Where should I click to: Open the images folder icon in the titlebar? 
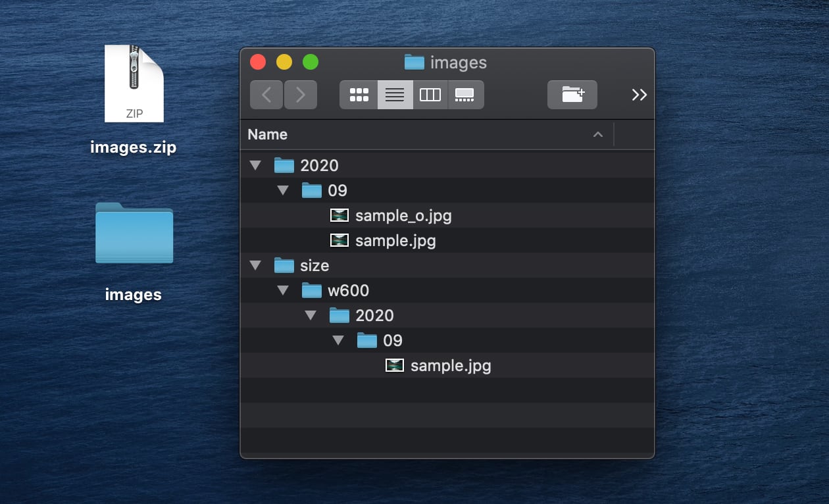pyautogui.click(x=414, y=63)
